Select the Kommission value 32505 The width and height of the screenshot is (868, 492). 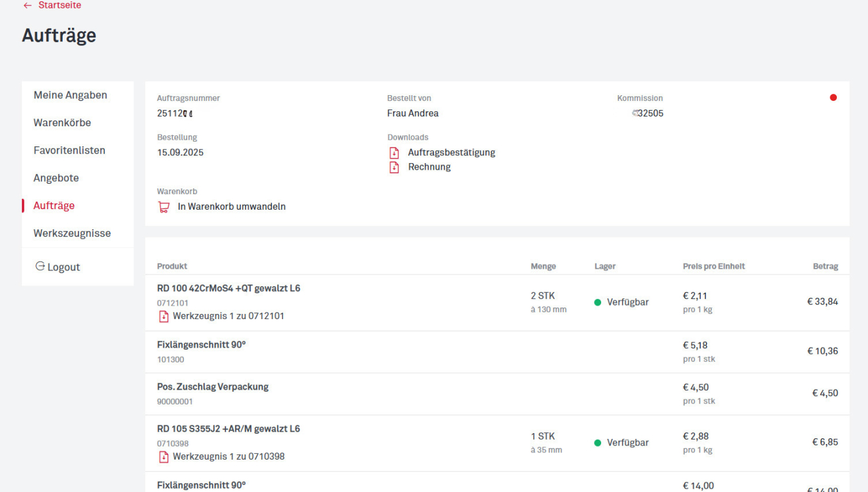(x=649, y=113)
